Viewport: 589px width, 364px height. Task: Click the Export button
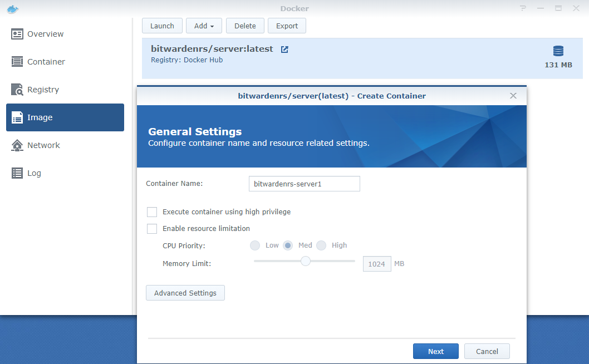(x=287, y=26)
